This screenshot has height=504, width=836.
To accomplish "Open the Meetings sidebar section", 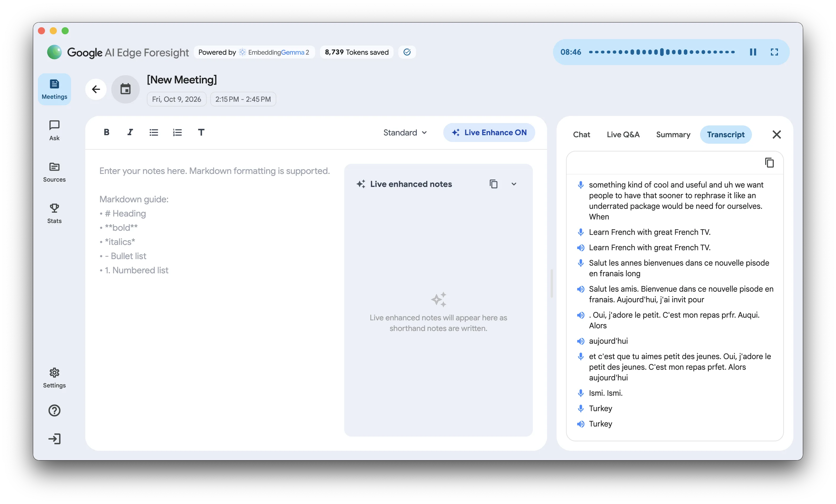I will [54, 89].
